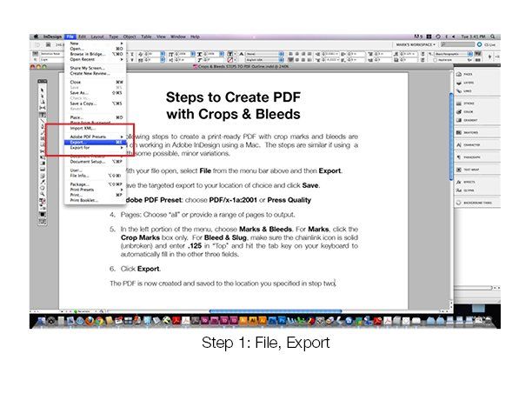Open the Layout menu in menu bar
This screenshot has height=407, width=532.
point(97,37)
